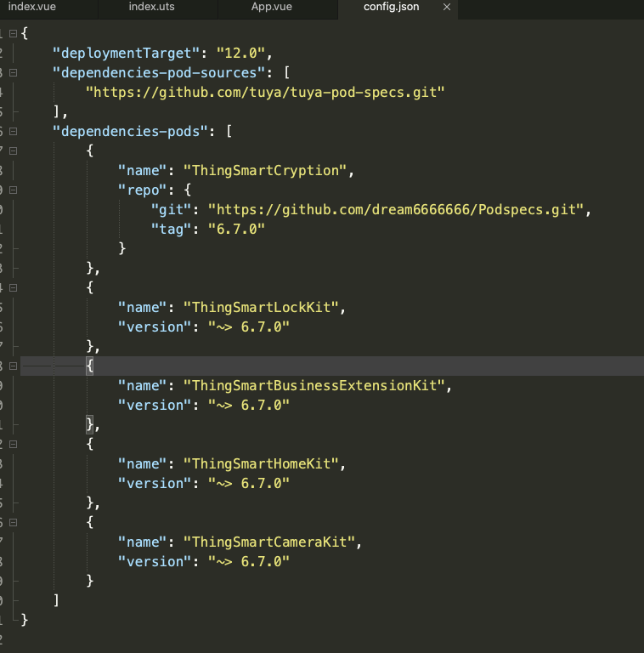This screenshot has height=653, width=644.
Task: Click the "git" key
Action: click(x=171, y=209)
